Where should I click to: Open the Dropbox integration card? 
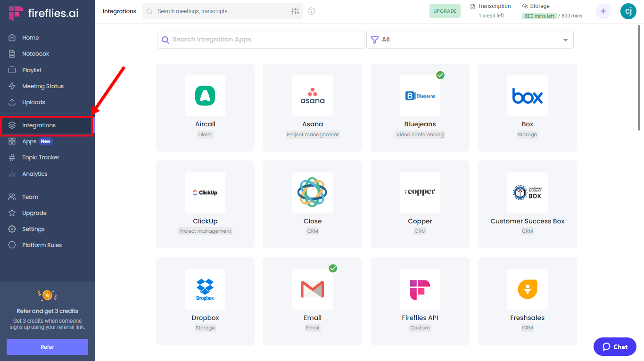click(x=205, y=301)
